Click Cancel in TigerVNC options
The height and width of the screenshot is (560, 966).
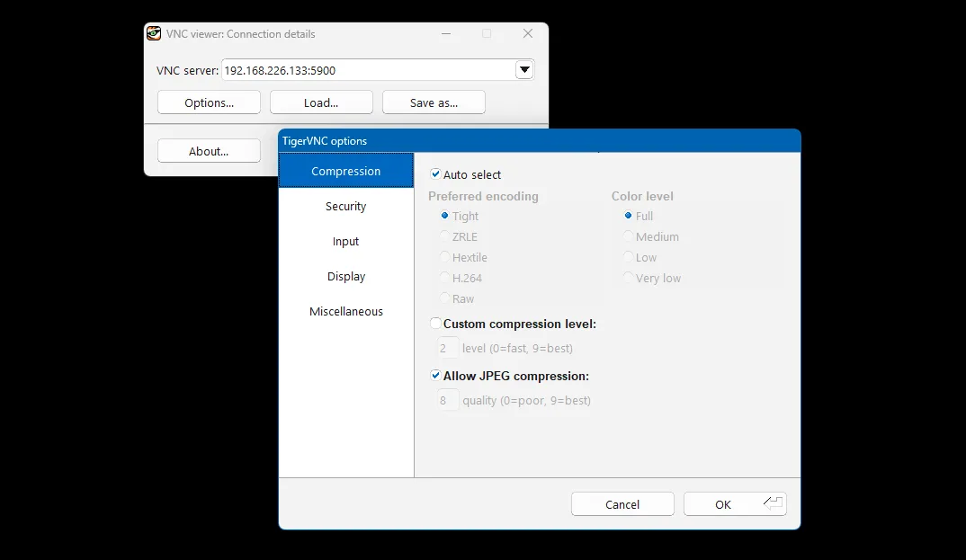tap(622, 504)
